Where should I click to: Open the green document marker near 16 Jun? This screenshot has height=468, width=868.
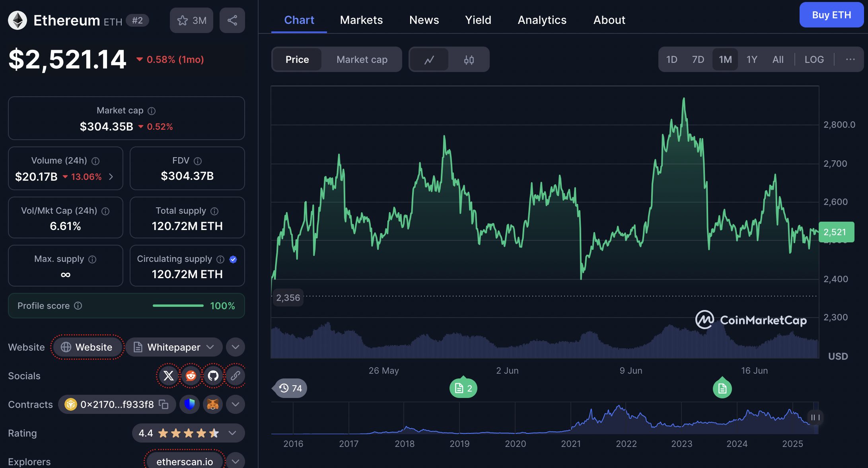[722, 388]
